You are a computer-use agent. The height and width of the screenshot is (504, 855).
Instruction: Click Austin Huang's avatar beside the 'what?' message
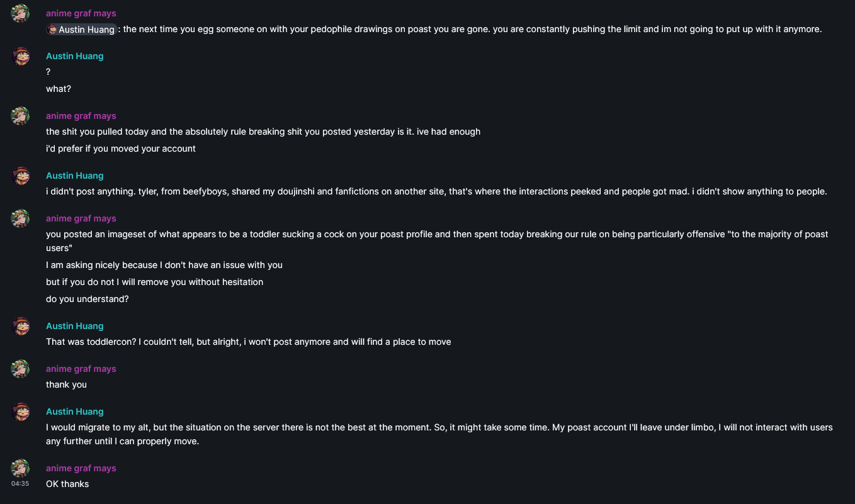tap(20, 56)
